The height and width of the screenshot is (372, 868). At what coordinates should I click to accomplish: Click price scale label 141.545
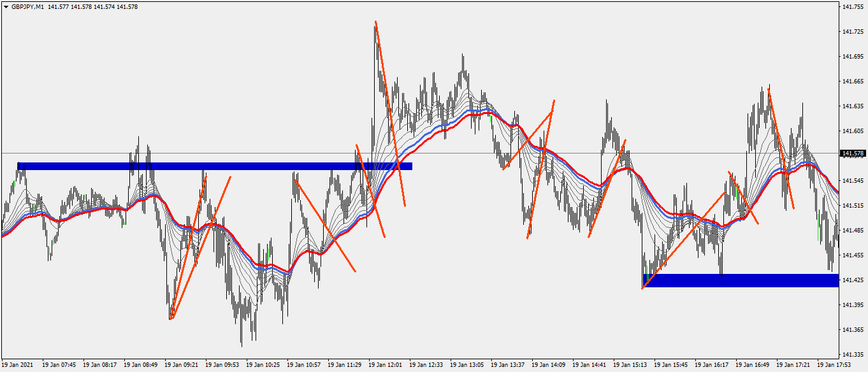point(853,181)
